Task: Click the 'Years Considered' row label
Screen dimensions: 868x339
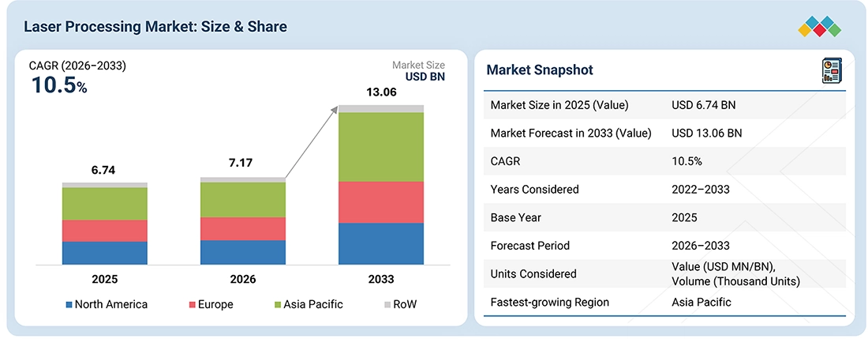Action: click(535, 190)
